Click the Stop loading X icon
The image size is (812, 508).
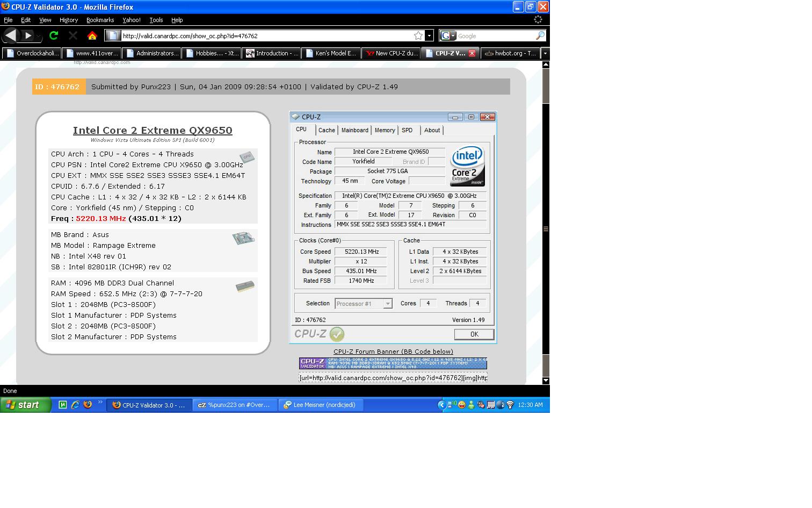(x=73, y=35)
